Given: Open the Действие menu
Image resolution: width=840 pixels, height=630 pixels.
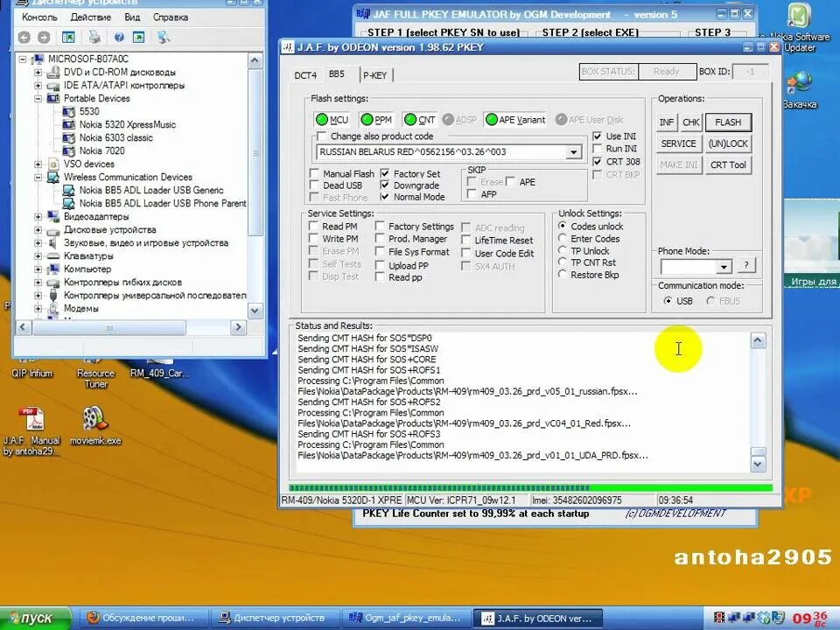Looking at the screenshot, I should 90,17.
